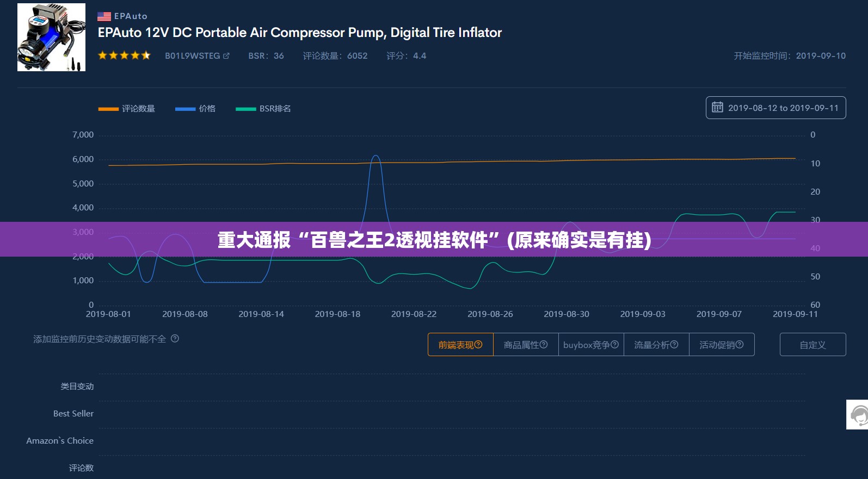The height and width of the screenshot is (479, 868).
Task: Toggle the 价格 legend series
Action: [195, 109]
